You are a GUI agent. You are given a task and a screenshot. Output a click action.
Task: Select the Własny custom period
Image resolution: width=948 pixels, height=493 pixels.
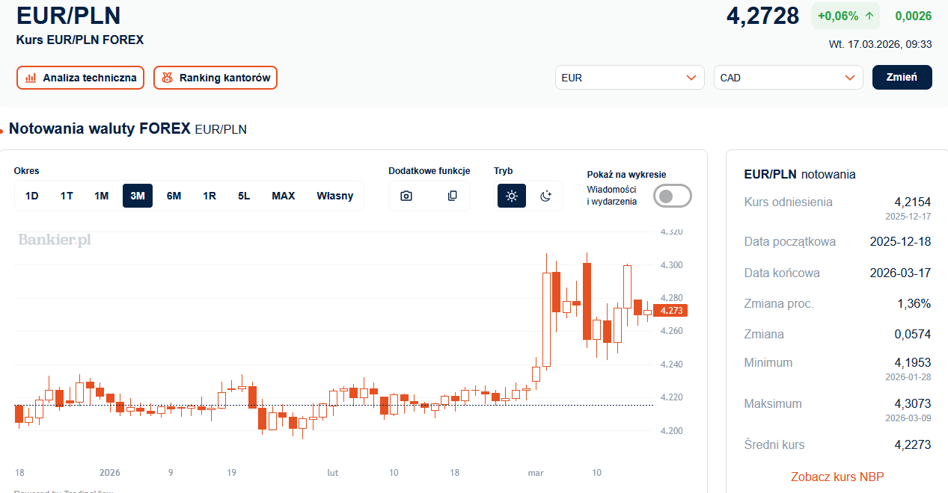point(334,196)
